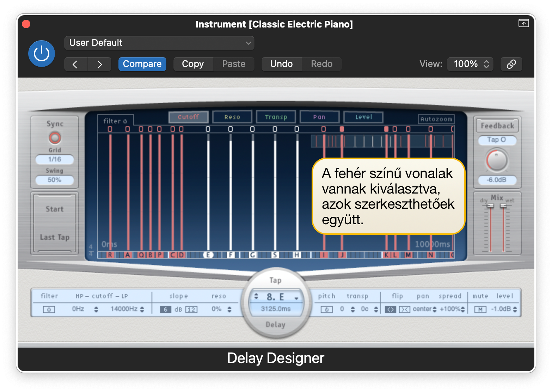552x392 pixels.
Task: Select tap J in identification bar
Action: pyautogui.click(x=342, y=255)
